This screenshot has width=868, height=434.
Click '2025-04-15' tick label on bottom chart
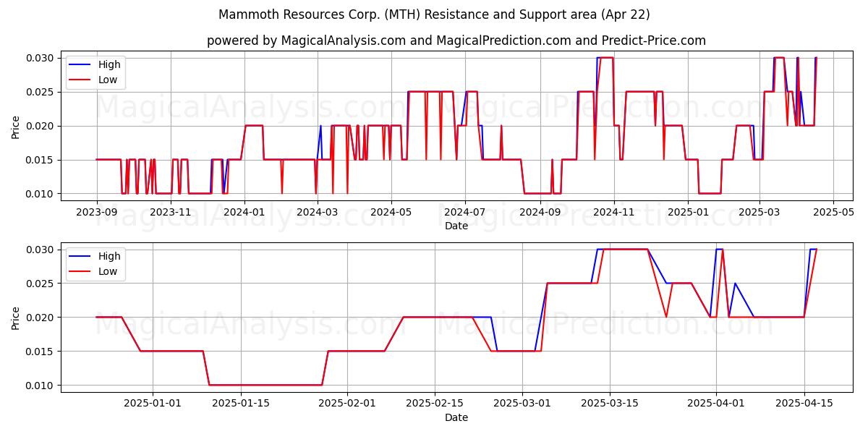tap(804, 404)
